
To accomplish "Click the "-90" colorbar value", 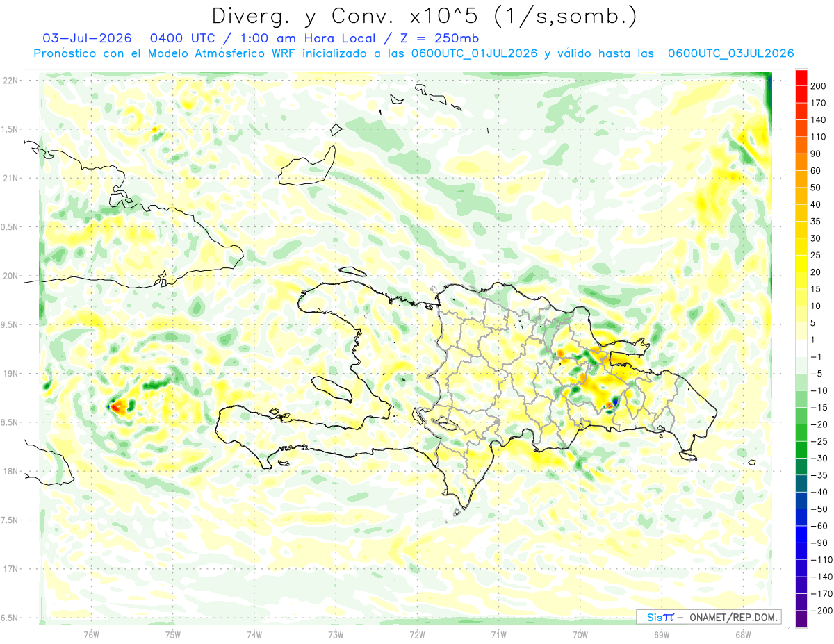I will pyautogui.click(x=821, y=543).
